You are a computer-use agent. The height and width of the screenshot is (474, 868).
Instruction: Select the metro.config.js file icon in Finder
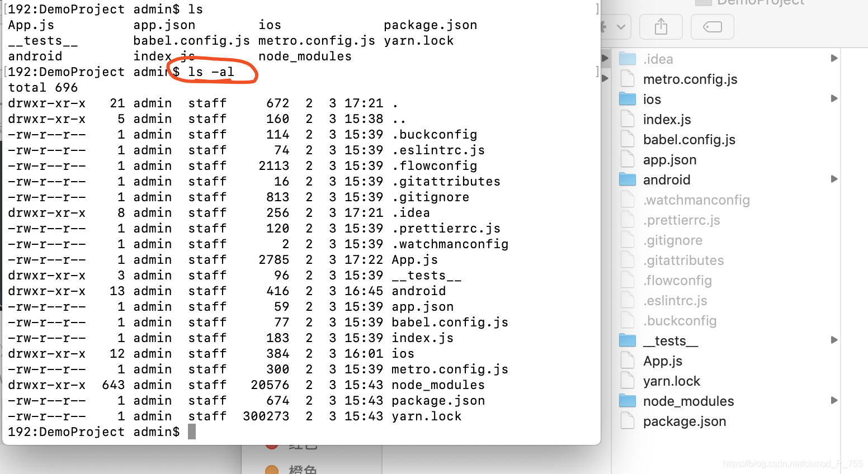point(628,79)
